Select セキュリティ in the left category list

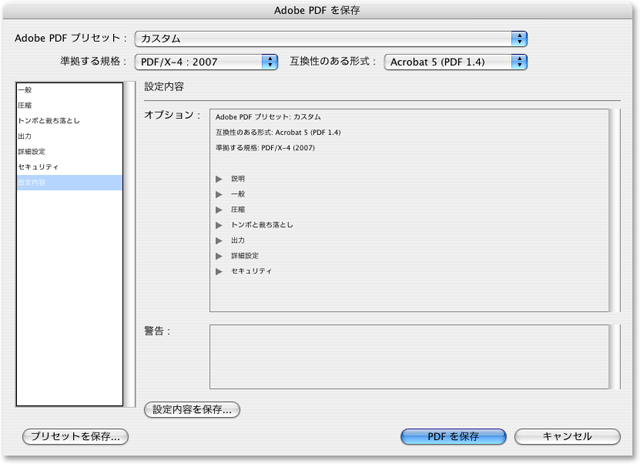38,167
